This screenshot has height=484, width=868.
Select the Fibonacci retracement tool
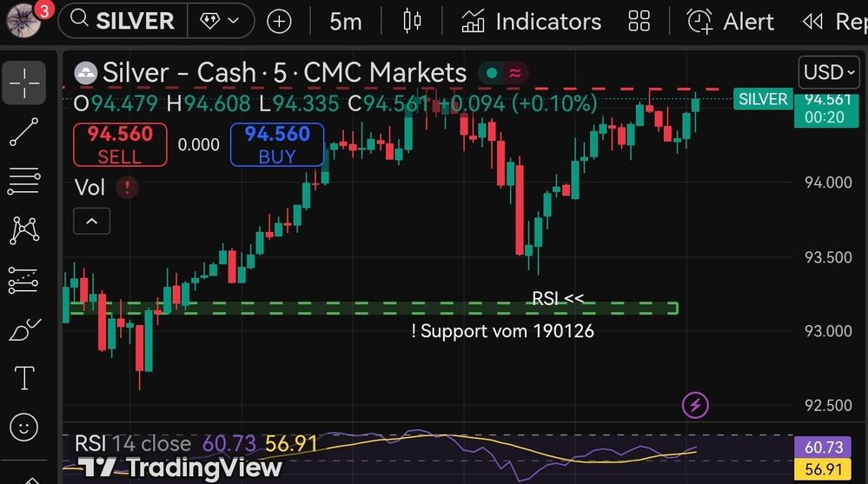pos(23,181)
